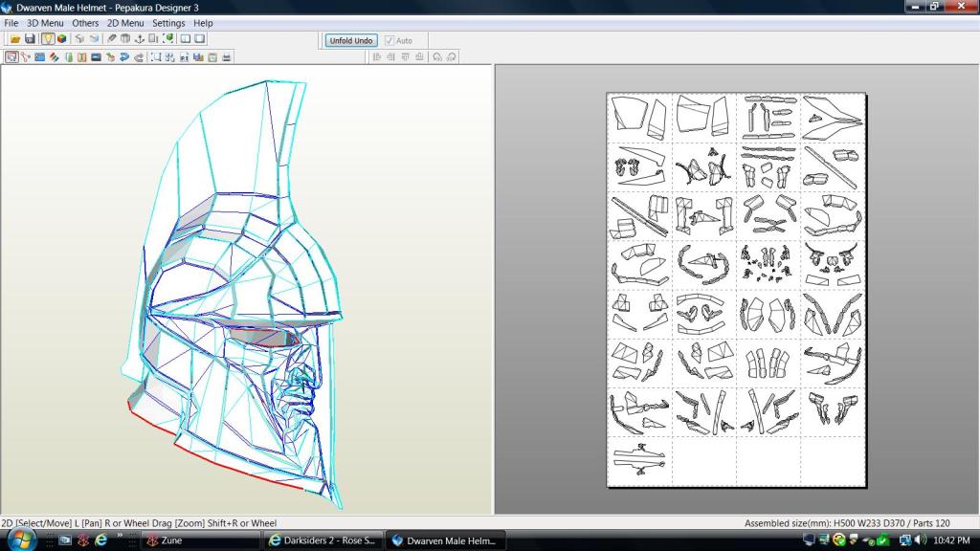
Task: Select the Select/Move tool icon
Action: pos(11,57)
